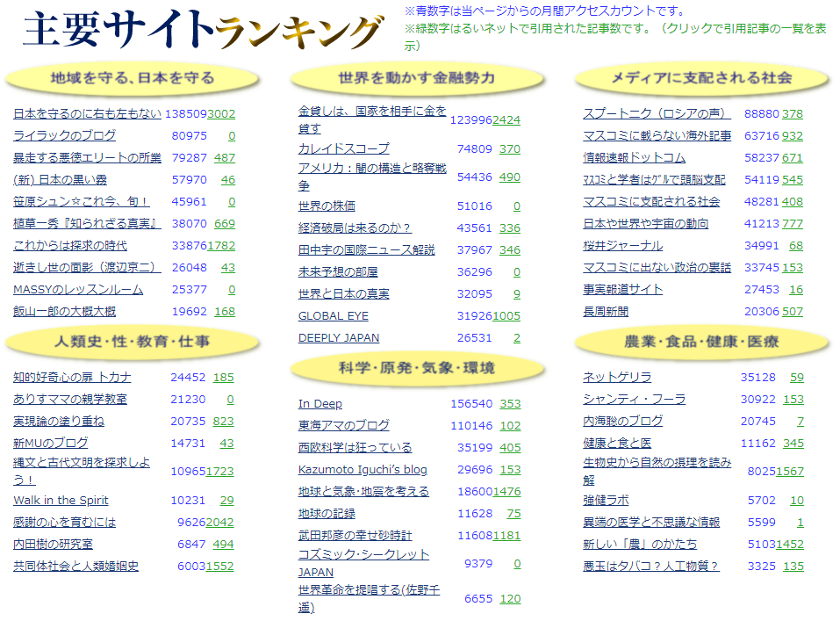Click green count 487 citation link
Viewport: 840px width, 621px height.
pos(225,157)
